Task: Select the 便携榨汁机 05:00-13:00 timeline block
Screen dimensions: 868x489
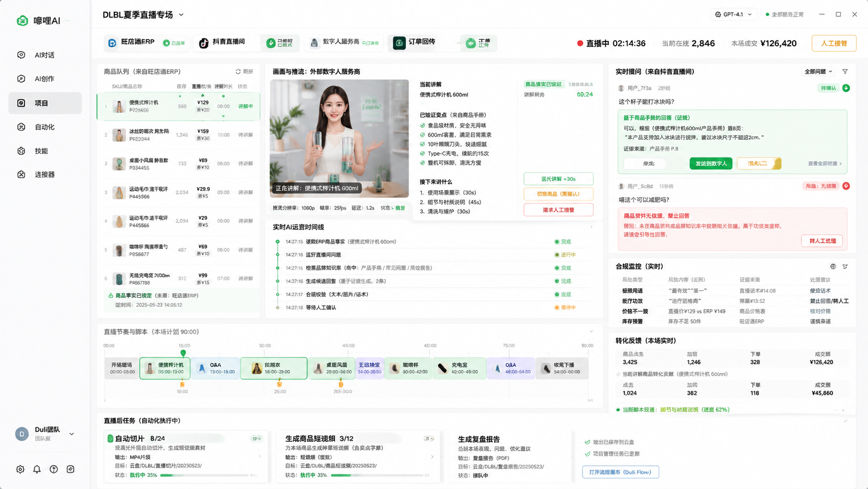Action: [x=165, y=368]
